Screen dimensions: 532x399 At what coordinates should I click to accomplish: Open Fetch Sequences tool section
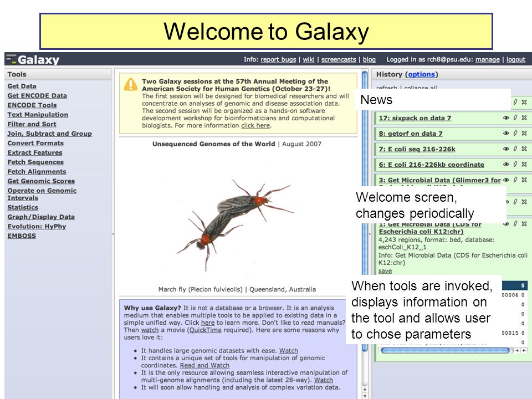pos(35,162)
